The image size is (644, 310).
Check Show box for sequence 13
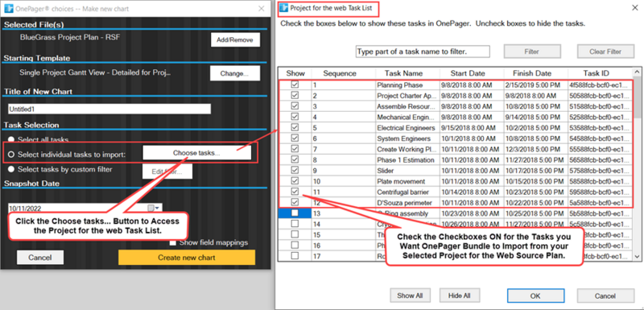pos(295,213)
